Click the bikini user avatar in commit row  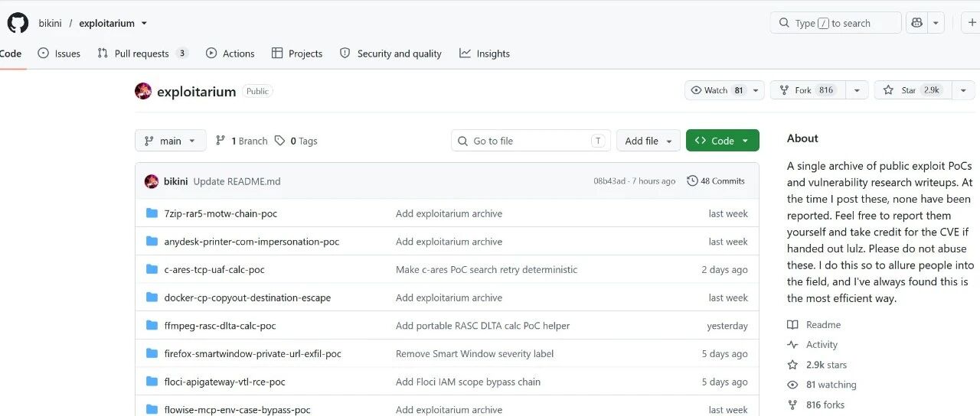[152, 181]
